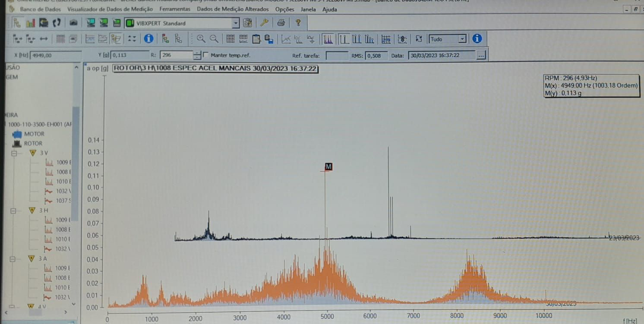Click the spectrum title ROTOR\3 H\1008 ESPEC ACEL
Screen dimensions: 644x324
point(215,68)
